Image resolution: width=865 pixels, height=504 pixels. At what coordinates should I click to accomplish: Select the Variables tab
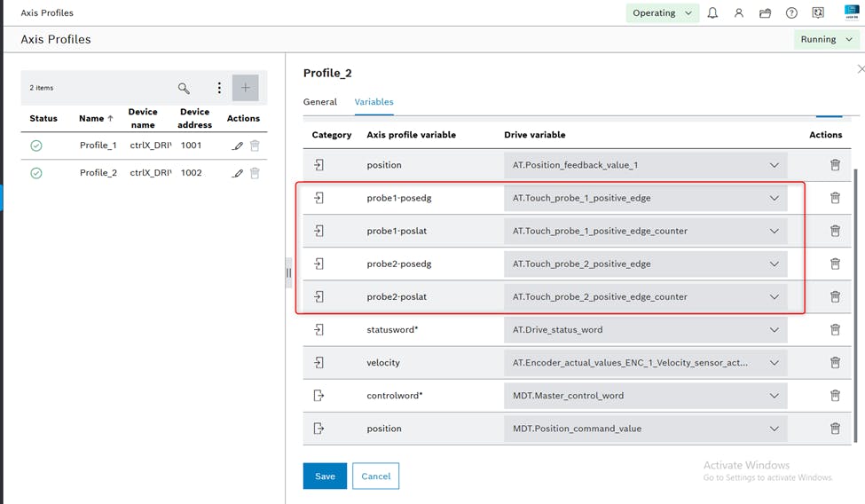coord(374,102)
